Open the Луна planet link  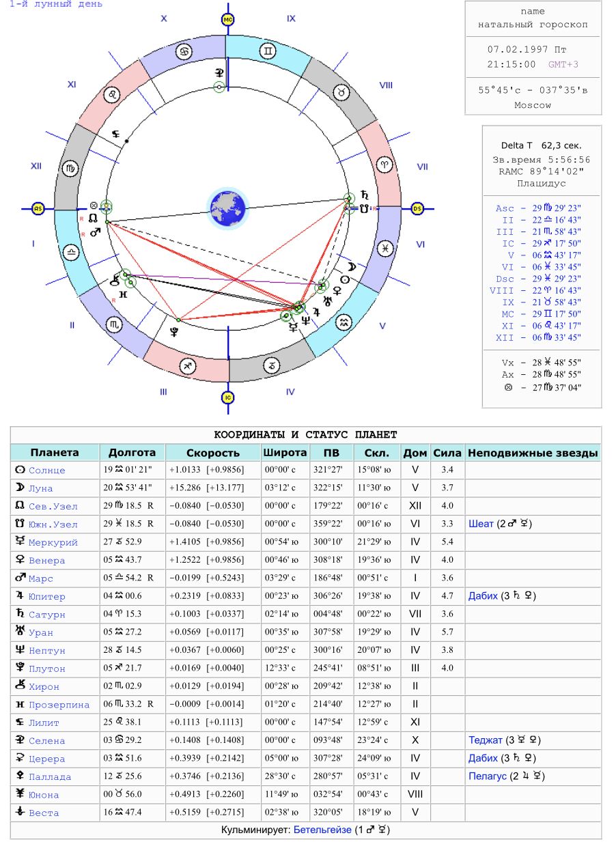(40, 488)
